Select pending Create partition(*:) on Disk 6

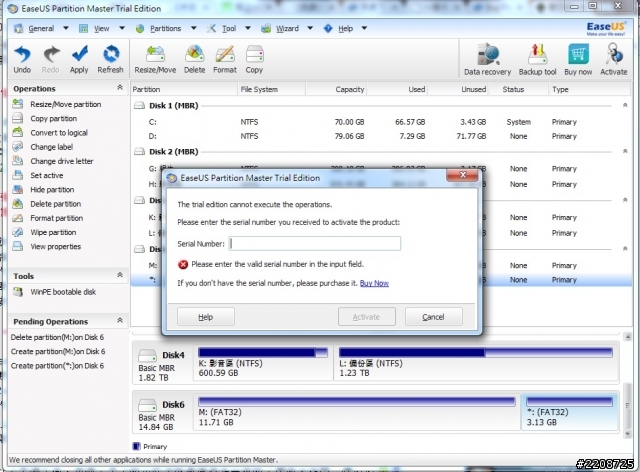click(57, 366)
